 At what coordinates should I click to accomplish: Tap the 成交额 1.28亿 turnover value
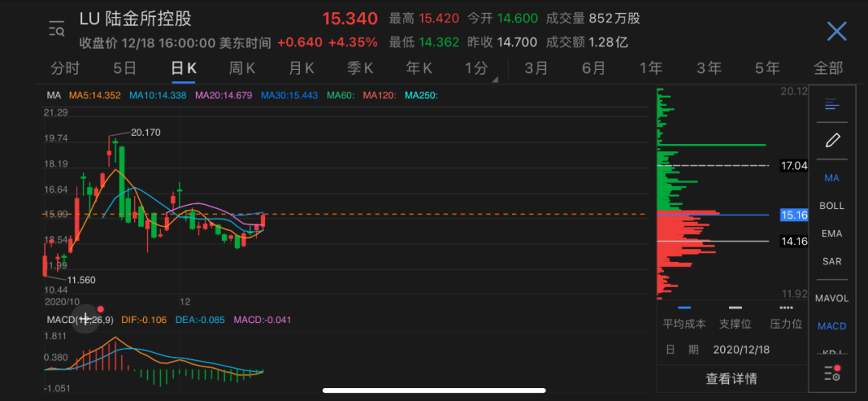pos(588,42)
